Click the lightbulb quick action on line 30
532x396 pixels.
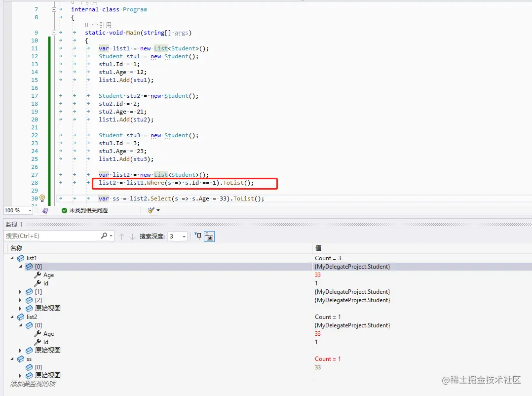point(42,198)
